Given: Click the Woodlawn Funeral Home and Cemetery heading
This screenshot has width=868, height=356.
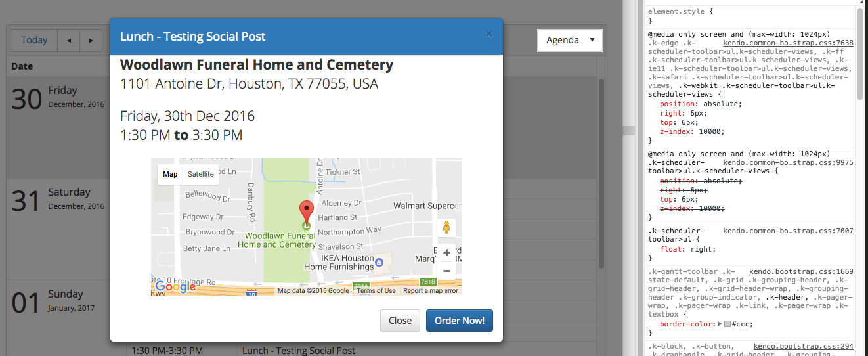Looking at the screenshot, I should click(x=257, y=64).
